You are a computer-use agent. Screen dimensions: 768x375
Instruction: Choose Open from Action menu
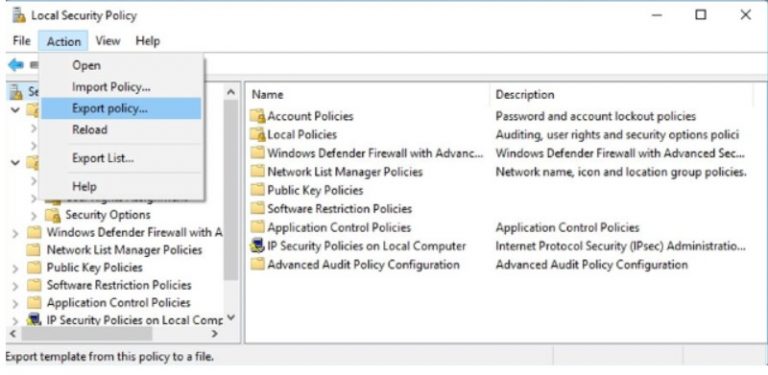pos(121,65)
